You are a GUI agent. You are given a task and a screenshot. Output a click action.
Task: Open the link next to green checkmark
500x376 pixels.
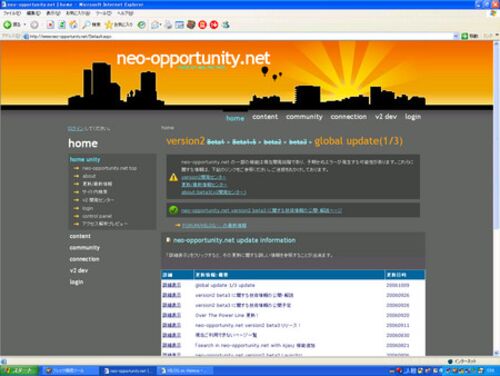(x=261, y=210)
